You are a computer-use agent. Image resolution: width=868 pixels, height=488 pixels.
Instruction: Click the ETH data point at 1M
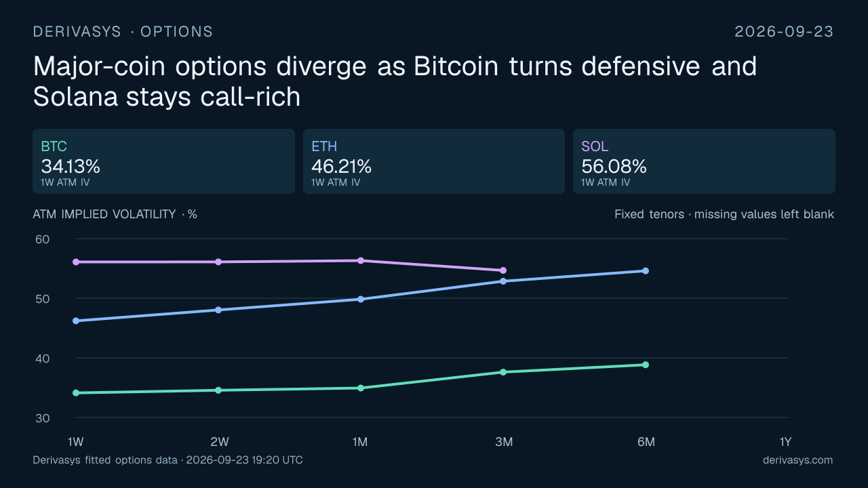click(x=361, y=299)
